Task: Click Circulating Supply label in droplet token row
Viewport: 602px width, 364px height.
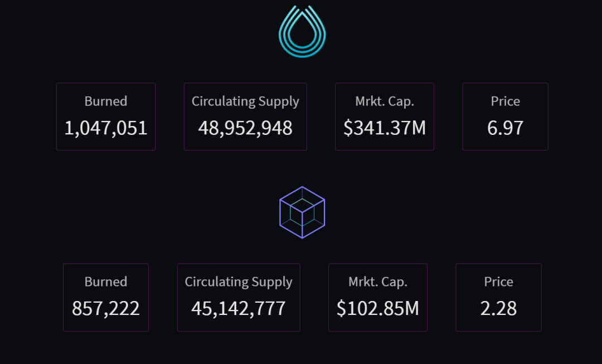Action: point(245,101)
